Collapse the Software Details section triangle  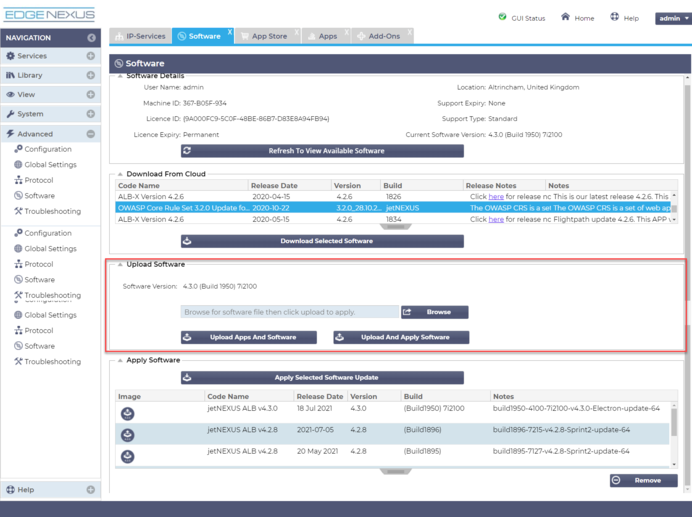(120, 76)
